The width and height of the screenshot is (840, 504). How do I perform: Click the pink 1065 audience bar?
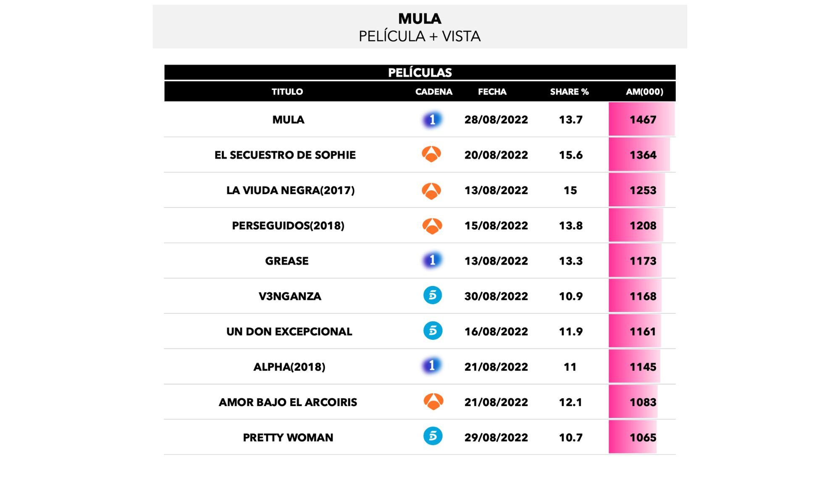pos(633,437)
